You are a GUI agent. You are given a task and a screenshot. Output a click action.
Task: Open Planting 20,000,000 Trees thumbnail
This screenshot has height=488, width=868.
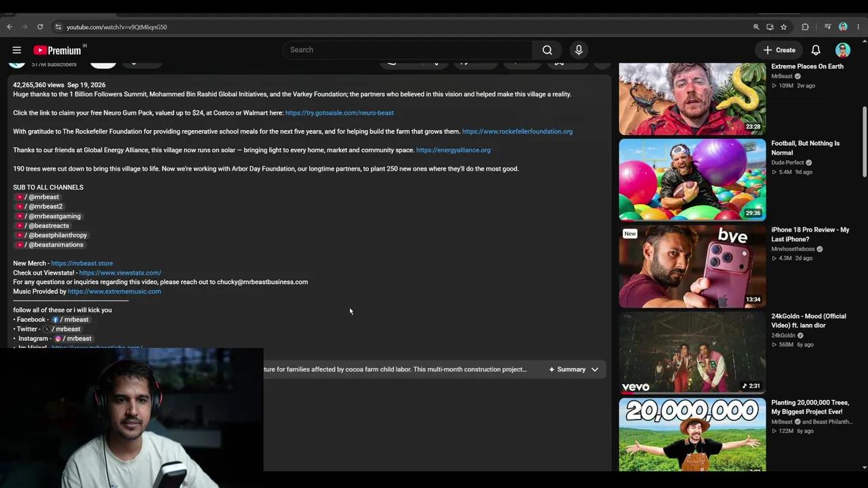(x=692, y=435)
